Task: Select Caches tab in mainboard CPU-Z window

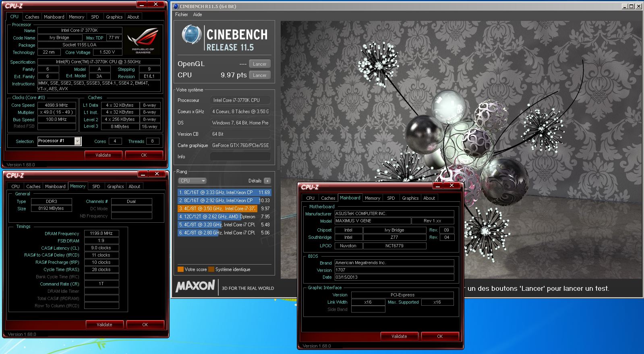Action: [x=328, y=198]
